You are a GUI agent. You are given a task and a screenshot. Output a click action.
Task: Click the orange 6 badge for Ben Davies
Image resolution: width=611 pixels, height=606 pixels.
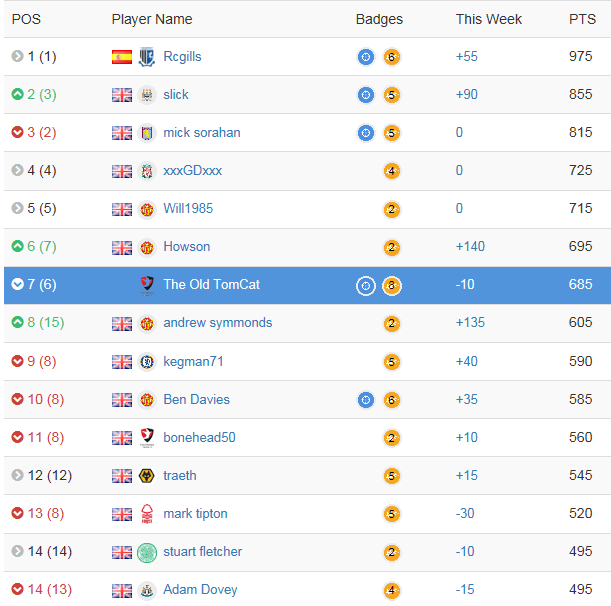392,400
